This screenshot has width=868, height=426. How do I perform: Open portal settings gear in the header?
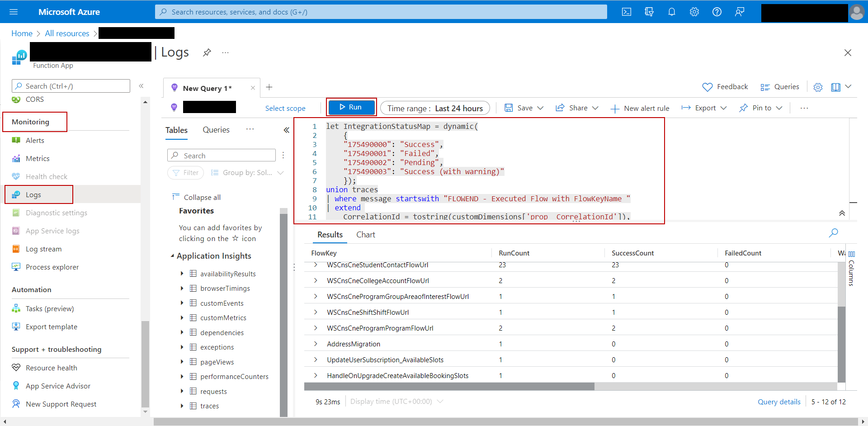[694, 12]
